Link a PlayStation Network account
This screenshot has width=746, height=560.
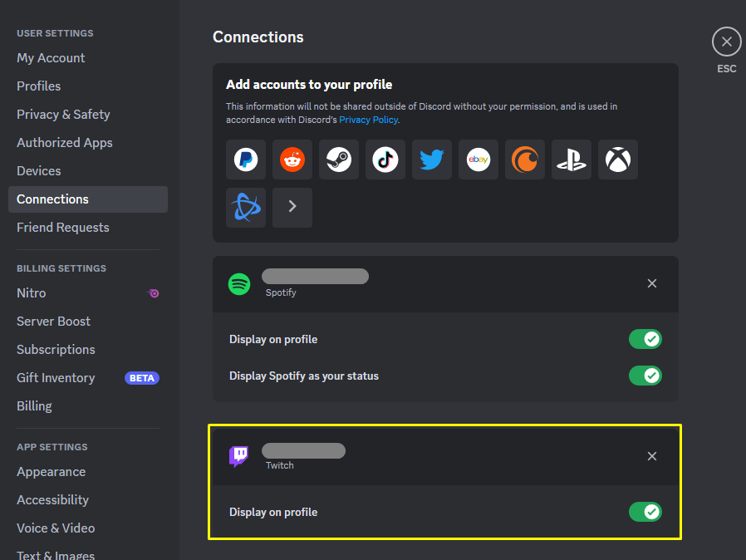click(572, 160)
